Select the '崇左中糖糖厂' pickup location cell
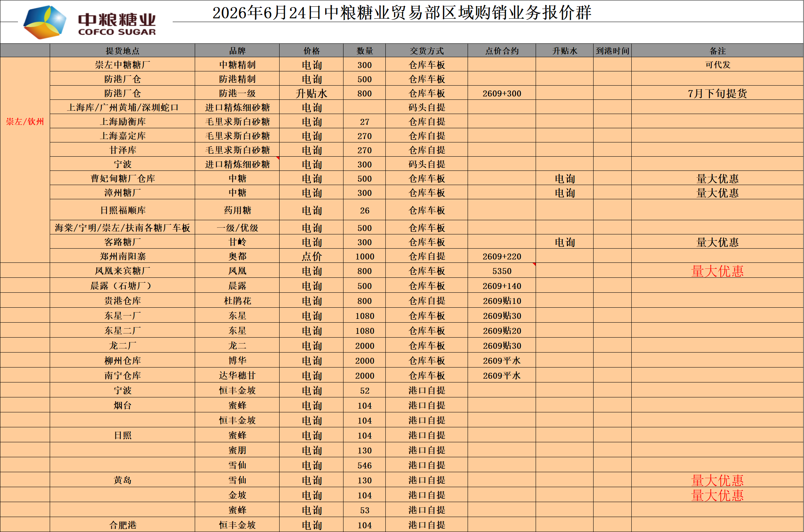This screenshot has width=804, height=532. coord(122,65)
